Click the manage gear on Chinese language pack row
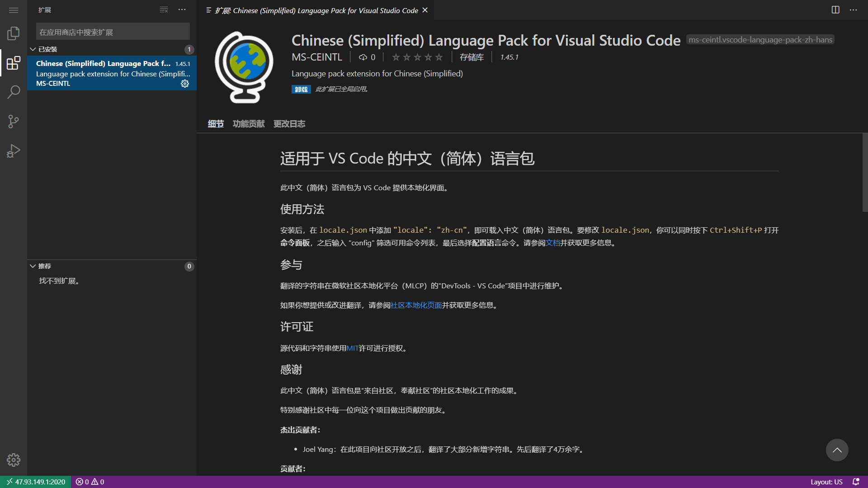Image resolution: width=868 pixels, height=488 pixels. click(185, 84)
